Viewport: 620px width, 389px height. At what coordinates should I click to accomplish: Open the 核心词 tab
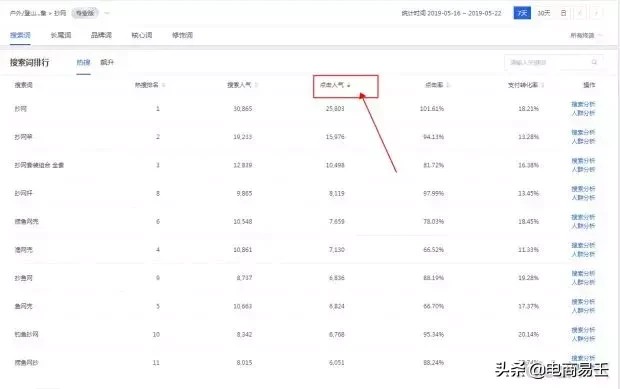tap(142, 35)
